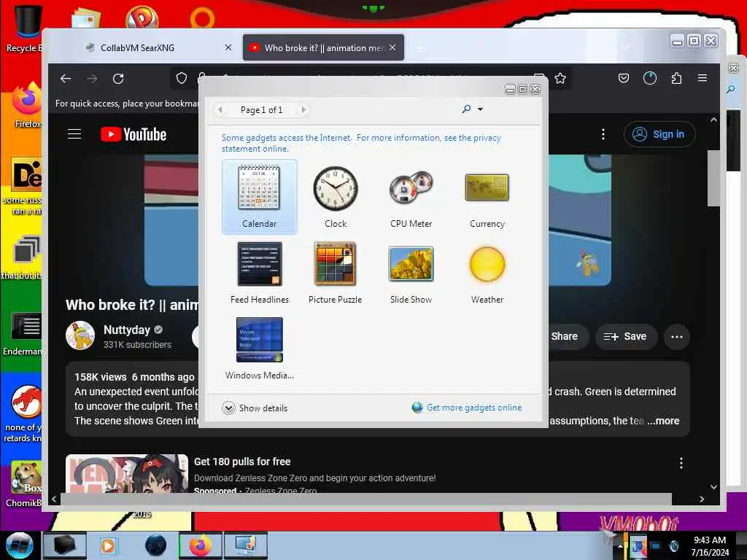Select the Currency gadget

click(487, 196)
